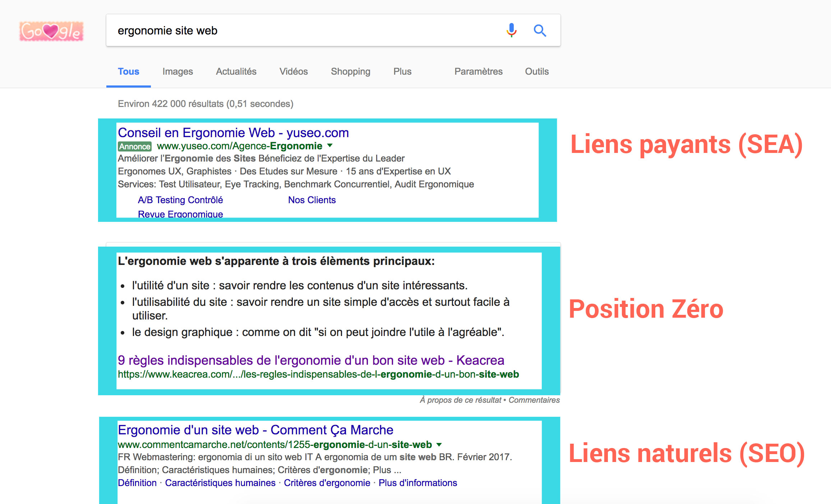Open "Plus d'informations" sitelink

click(418, 483)
